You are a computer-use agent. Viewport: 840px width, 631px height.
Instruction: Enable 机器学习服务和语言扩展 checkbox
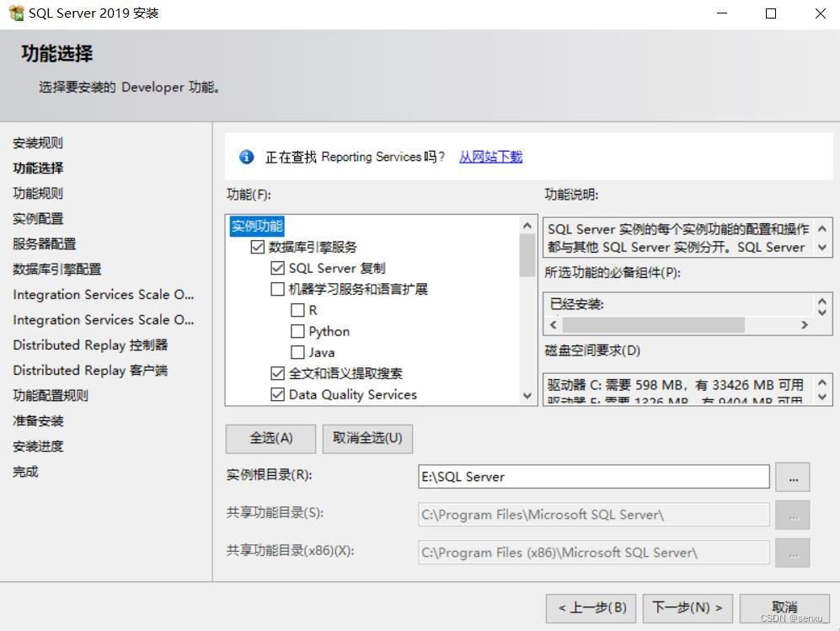[x=277, y=289]
